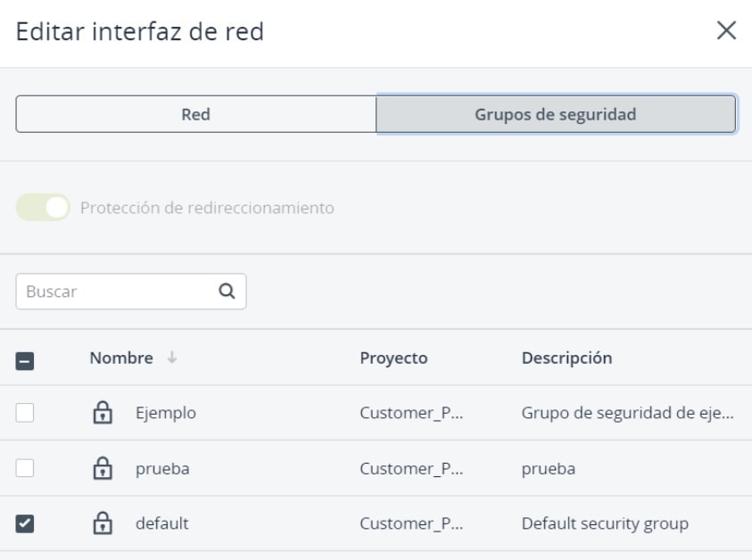
Task: Click Customer_P... project in default row
Action: (411, 523)
